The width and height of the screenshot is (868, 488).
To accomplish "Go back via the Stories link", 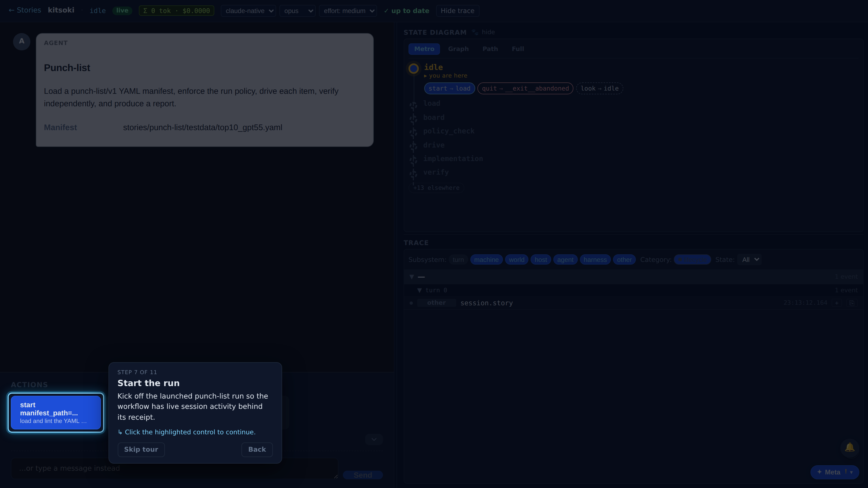I will coord(25,10).
